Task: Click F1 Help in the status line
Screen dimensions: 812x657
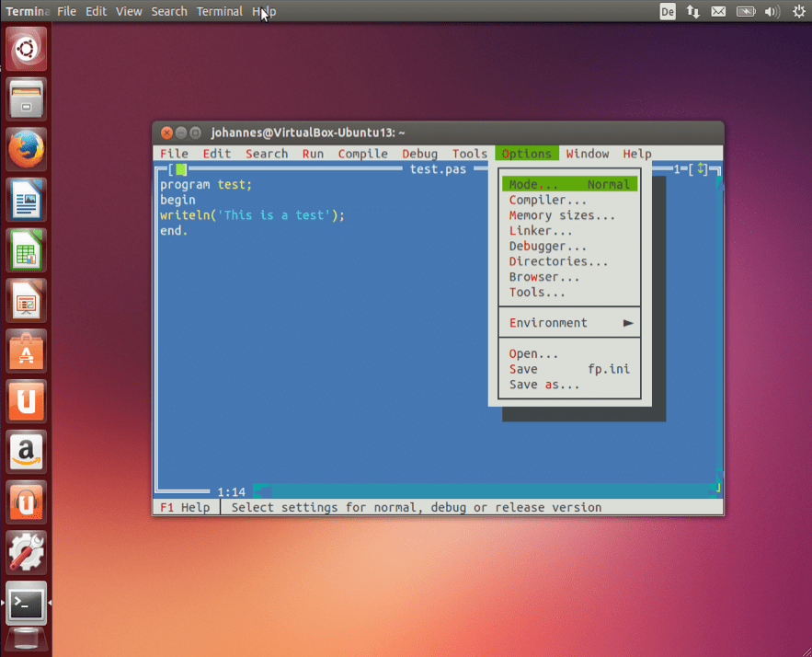Action: pos(185,508)
